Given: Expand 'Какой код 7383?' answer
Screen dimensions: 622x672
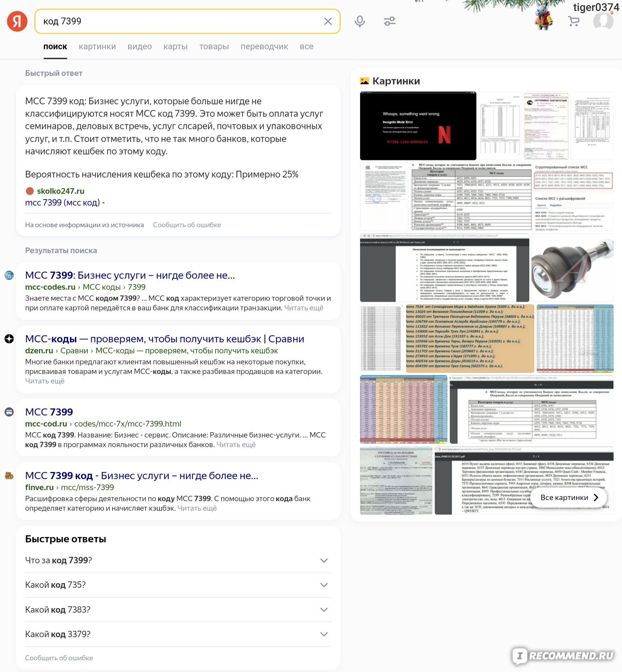Looking at the screenshot, I should [x=178, y=609].
